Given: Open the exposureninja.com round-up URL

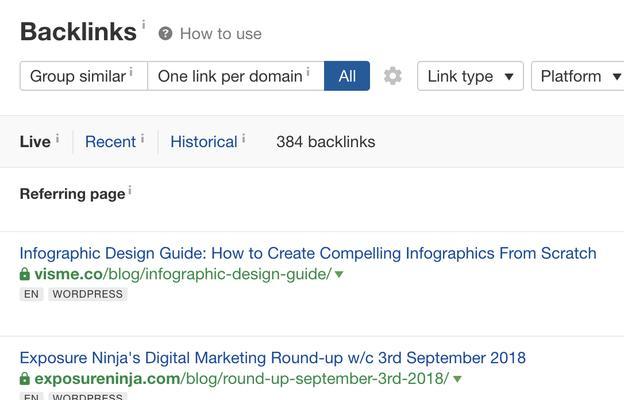Looking at the screenshot, I should 242,379.
